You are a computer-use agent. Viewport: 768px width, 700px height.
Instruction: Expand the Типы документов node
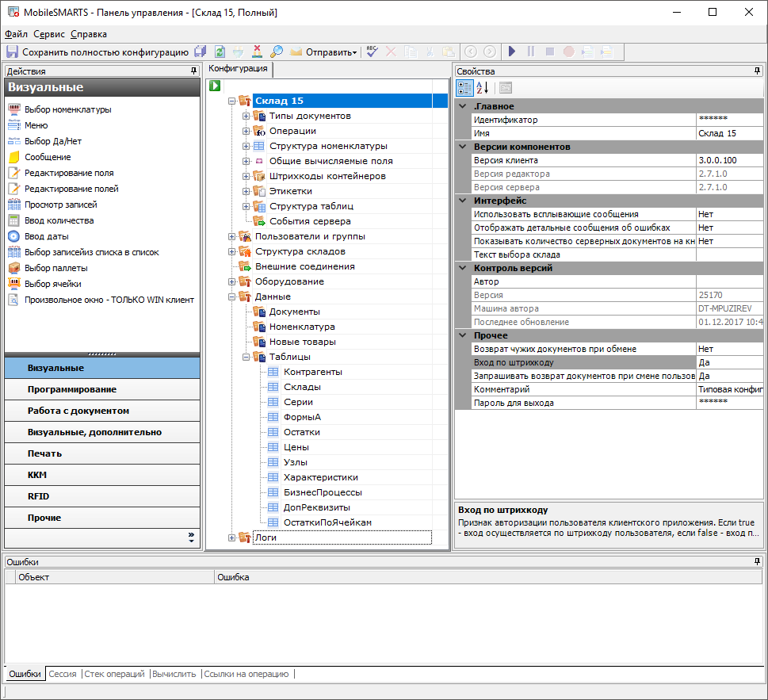pyautogui.click(x=246, y=116)
